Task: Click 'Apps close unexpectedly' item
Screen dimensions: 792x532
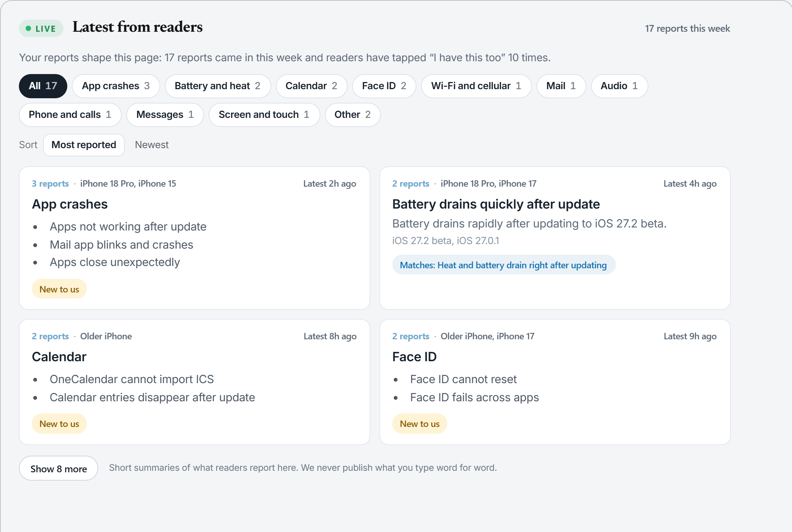Action: pos(115,262)
